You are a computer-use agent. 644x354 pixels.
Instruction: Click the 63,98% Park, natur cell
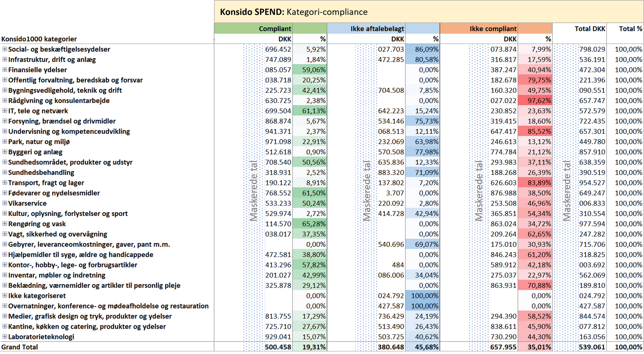422,141
